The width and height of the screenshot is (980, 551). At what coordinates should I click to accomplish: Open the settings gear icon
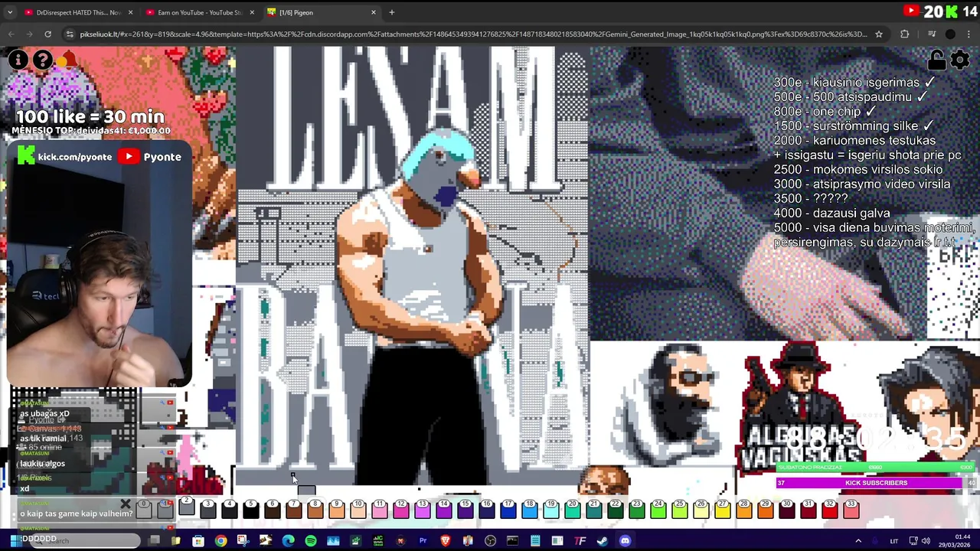[960, 60]
